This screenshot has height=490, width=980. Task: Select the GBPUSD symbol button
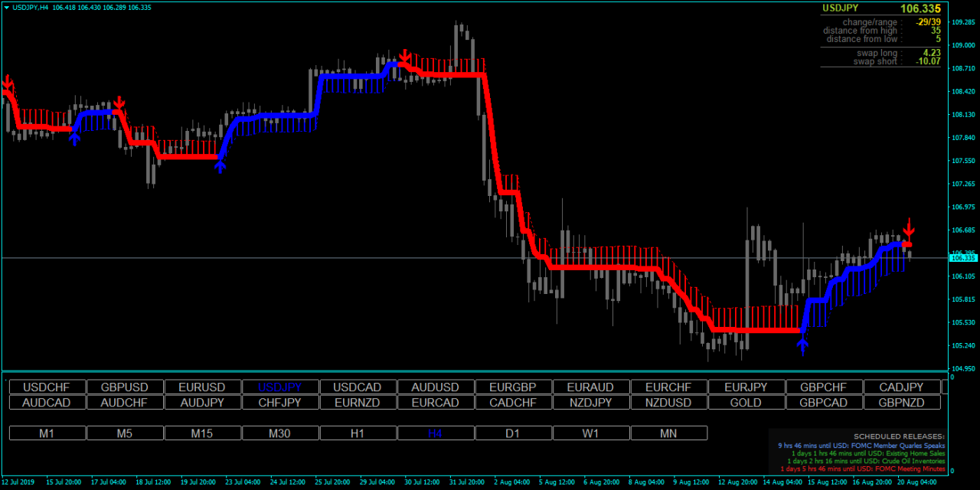click(x=125, y=387)
